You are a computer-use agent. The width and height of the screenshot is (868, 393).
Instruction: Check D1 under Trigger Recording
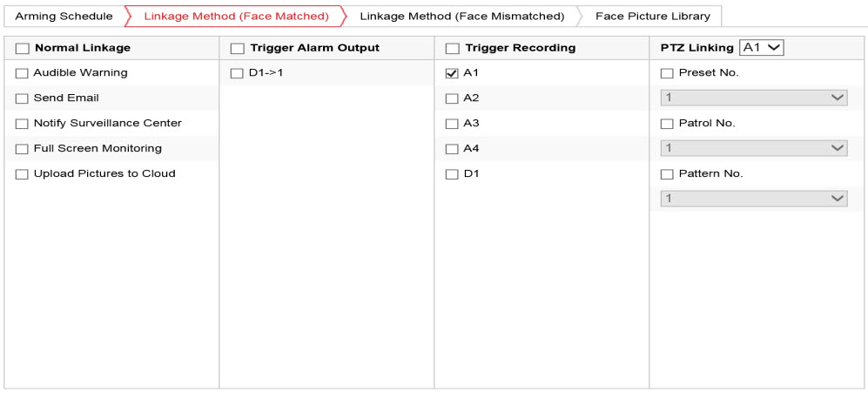point(452,175)
